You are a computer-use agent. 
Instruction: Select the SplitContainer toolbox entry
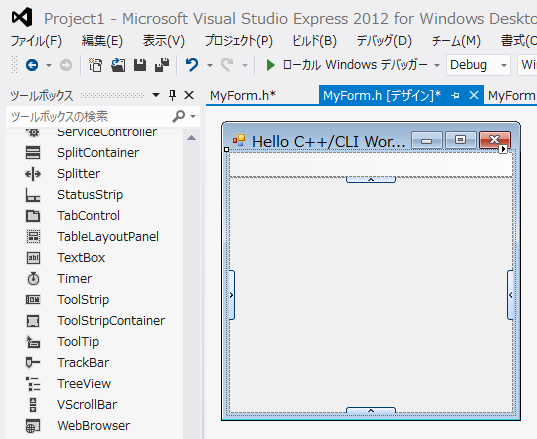tap(98, 153)
